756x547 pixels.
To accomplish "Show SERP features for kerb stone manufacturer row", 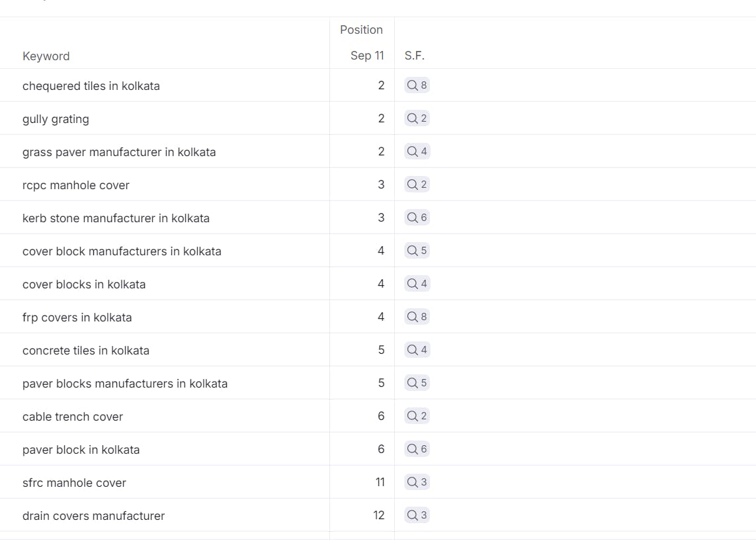I will 417,218.
